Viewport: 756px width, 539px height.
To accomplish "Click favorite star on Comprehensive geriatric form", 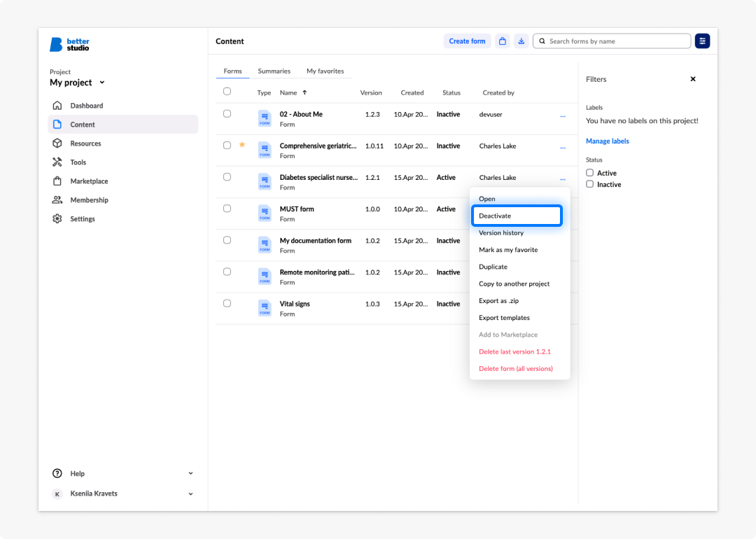I will point(242,145).
